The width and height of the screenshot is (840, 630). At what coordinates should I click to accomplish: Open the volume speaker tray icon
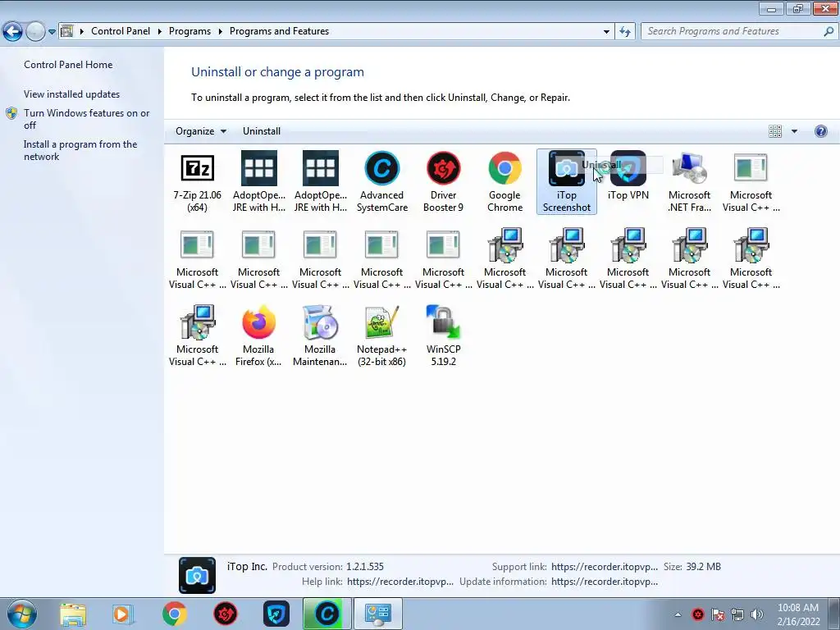pyautogui.click(x=757, y=614)
